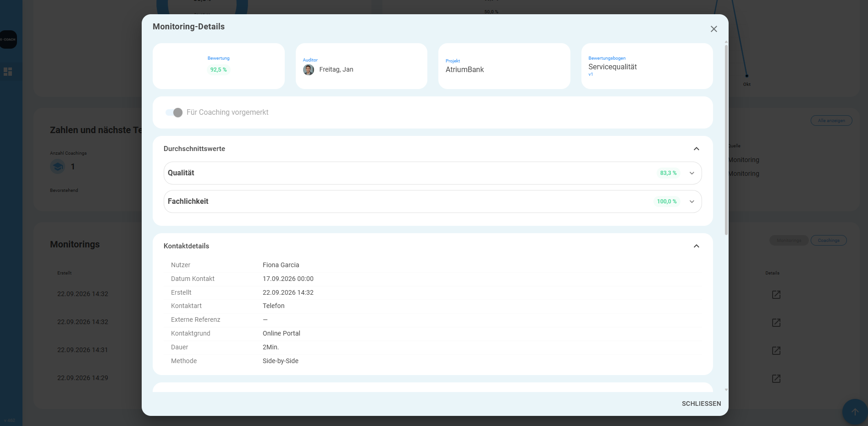Screen dimensions: 868x426
Task: Toggle 'Für Coaching vorgemerkt' switch
Action: point(174,112)
